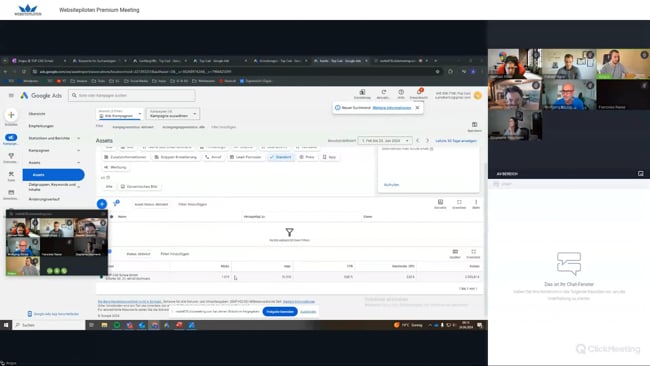Click the browser address bar
Image resolution: width=650 pixels, height=366 pixels.
coord(232,72)
